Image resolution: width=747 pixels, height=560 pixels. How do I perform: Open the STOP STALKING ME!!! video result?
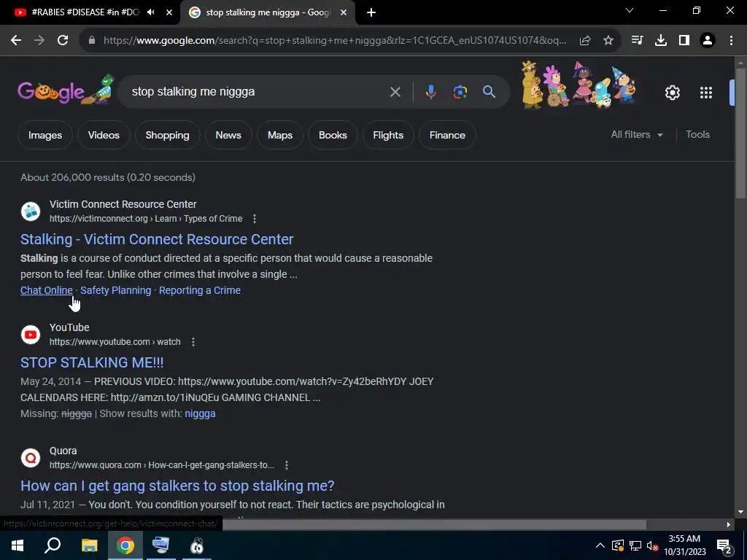[92, 363]
